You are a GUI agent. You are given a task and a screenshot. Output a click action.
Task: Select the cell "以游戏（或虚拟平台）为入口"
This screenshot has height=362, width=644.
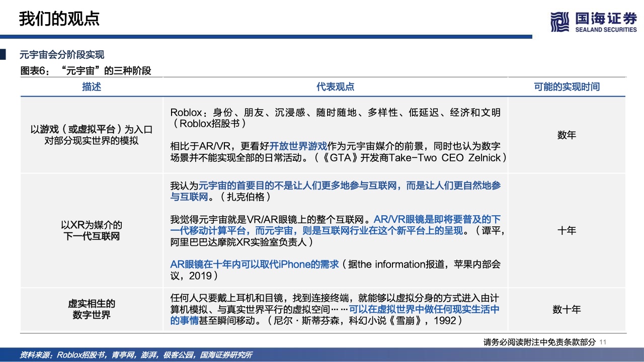pos(92,129)
